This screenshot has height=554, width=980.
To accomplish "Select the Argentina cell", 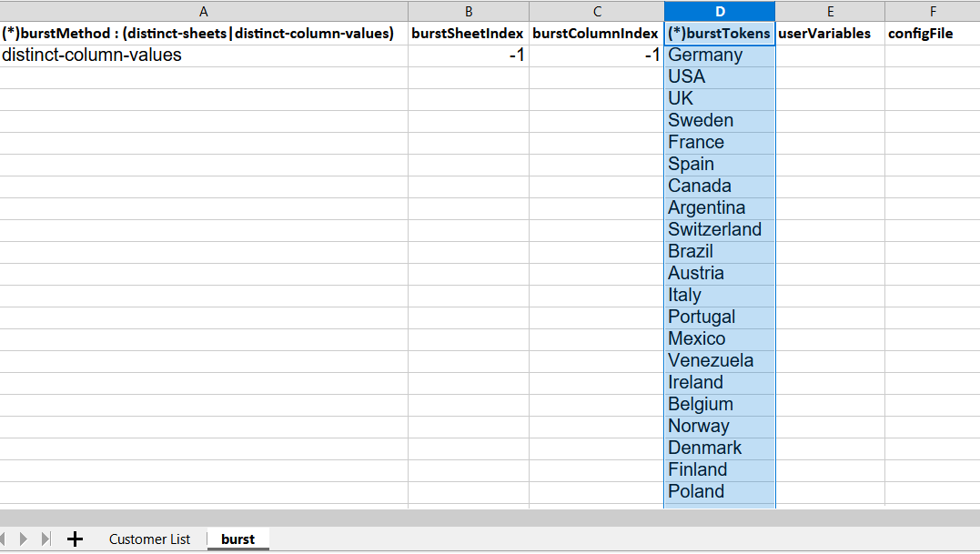I will coord(720,208).
